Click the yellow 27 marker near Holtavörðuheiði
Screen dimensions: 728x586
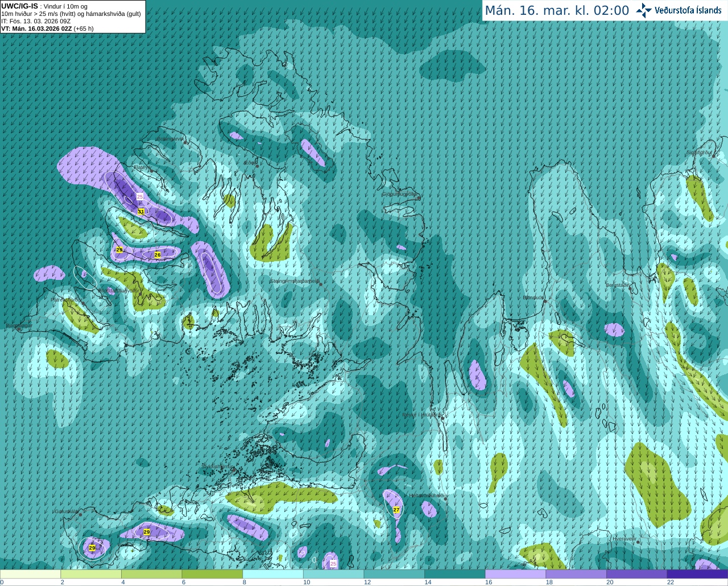(x=396, y=510)
